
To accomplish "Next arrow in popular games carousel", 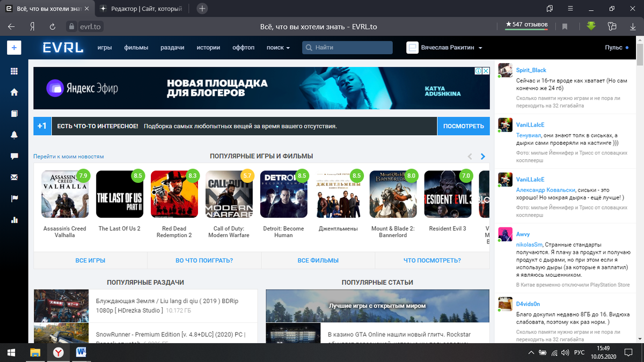I will tap(483, 157).
